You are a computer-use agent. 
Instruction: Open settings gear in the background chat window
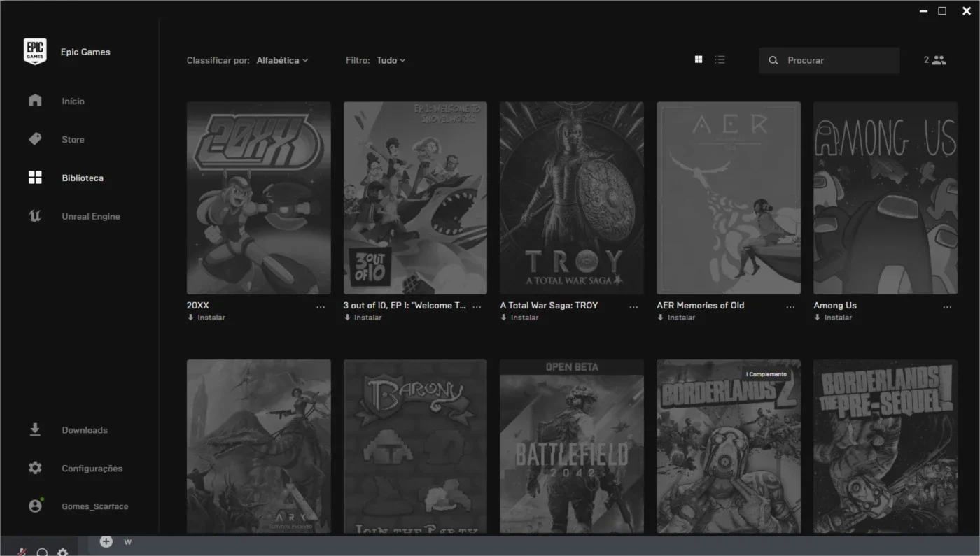pyautogui.click(x=63, y=552)
